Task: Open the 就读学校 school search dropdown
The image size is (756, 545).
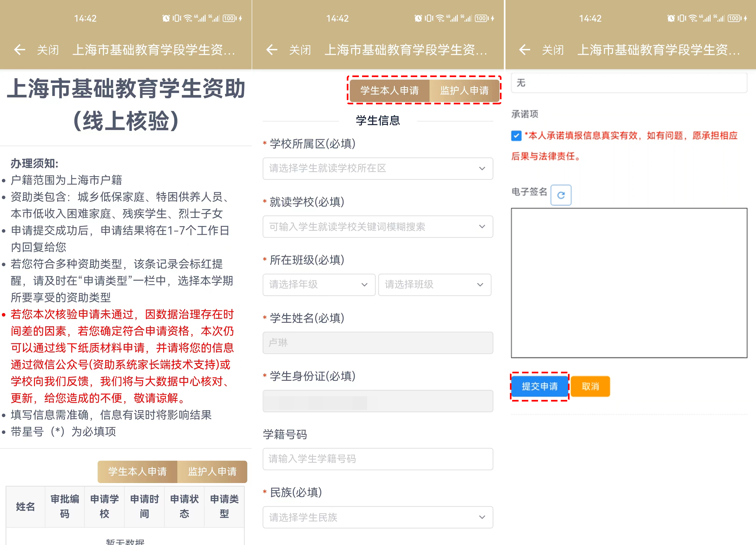Action: pyautogui.click(x=378, y=227)
